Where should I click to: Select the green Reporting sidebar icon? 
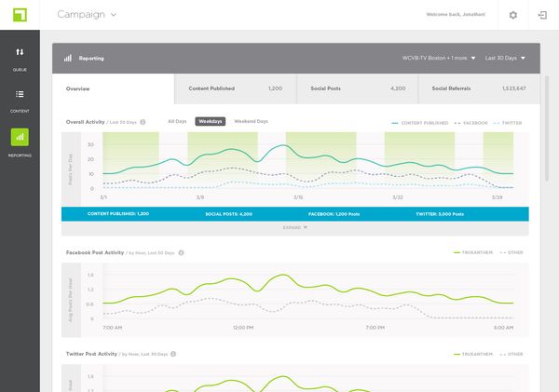(x=20, y=137)
